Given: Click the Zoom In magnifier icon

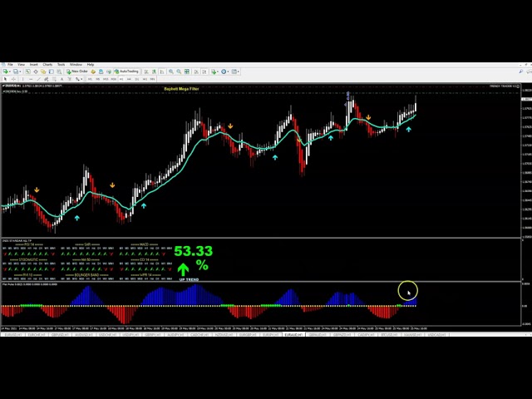Looking at the screenshot, I should pos(170,71).
